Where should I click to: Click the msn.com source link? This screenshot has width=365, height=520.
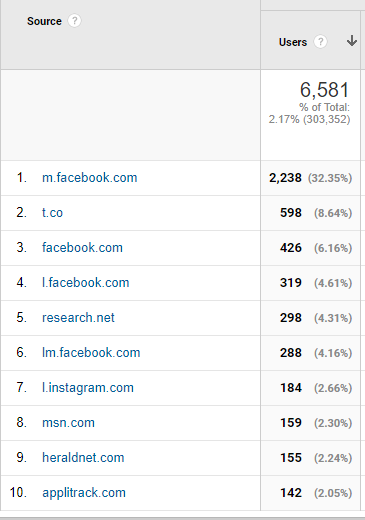pyautogui.click(x=68, y=423)
